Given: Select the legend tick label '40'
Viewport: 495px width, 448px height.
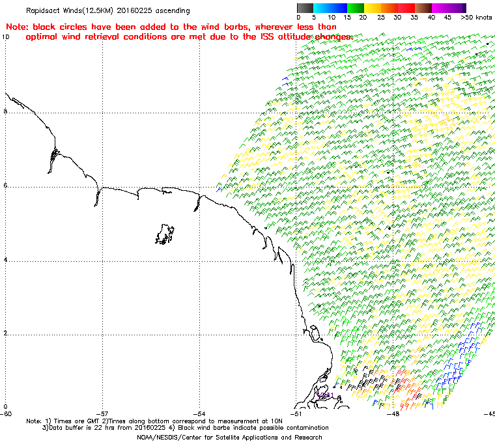Looking at the screenshot, I should [431, 18].
